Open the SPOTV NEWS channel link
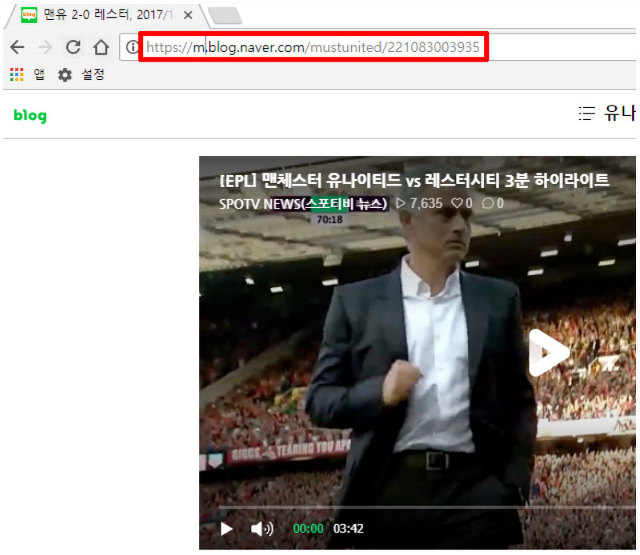 click(303, 203)
